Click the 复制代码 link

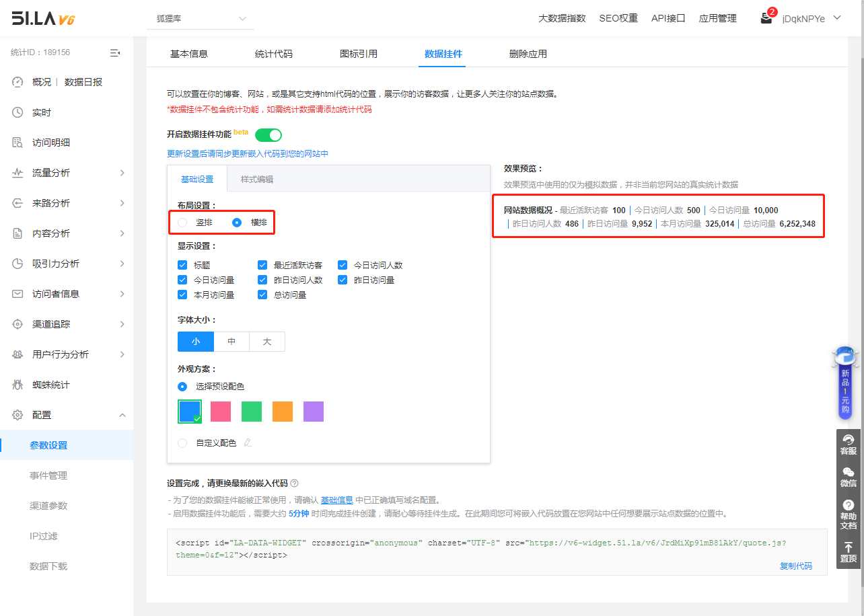coord(795,566)
